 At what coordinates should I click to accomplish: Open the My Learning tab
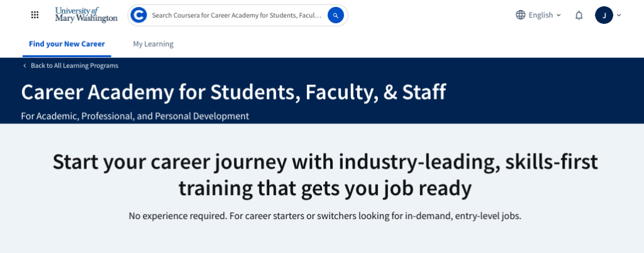tap(153, 44)
